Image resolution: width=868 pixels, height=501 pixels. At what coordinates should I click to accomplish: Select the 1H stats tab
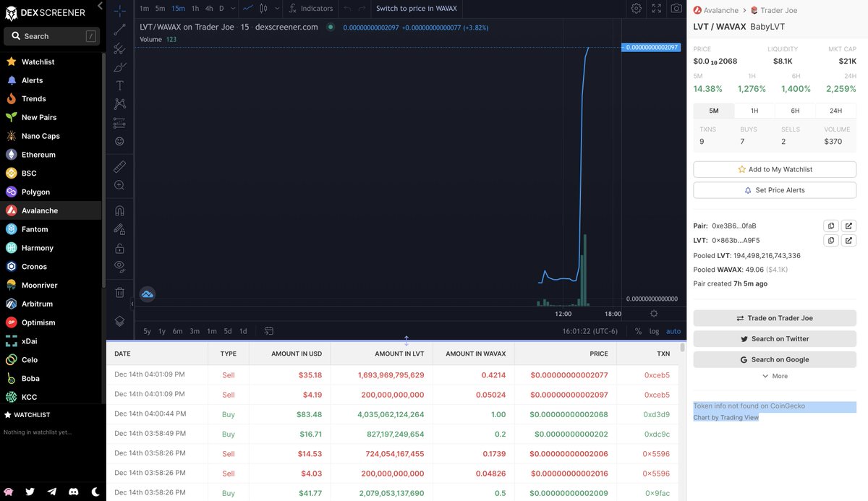[x=754, y=111]
